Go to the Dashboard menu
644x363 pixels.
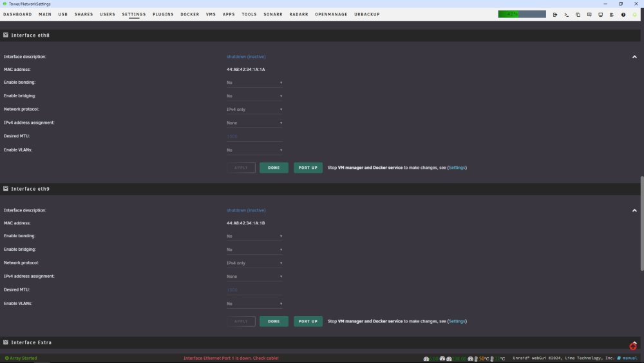[x=17, y=14]
